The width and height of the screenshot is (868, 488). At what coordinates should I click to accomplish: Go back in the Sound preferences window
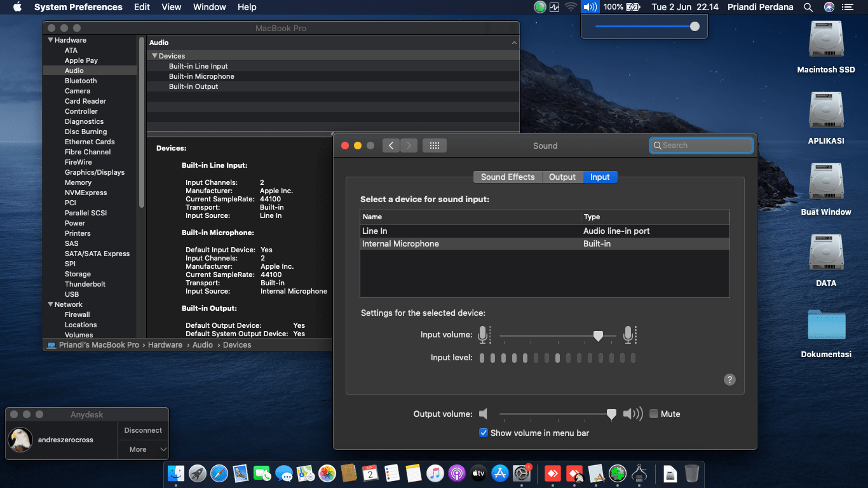click(391, 146)
